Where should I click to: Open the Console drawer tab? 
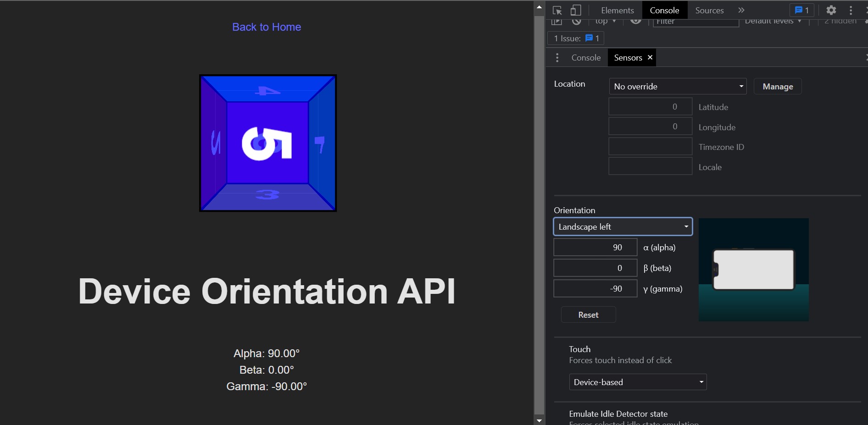point(586,57)
